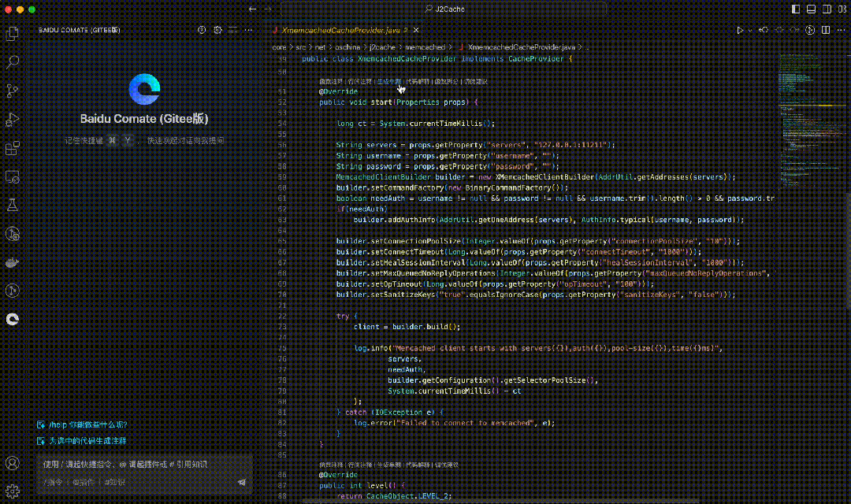Click the circular icon beside split editor
Screen dimensions: 851x504
coord(810,31)
